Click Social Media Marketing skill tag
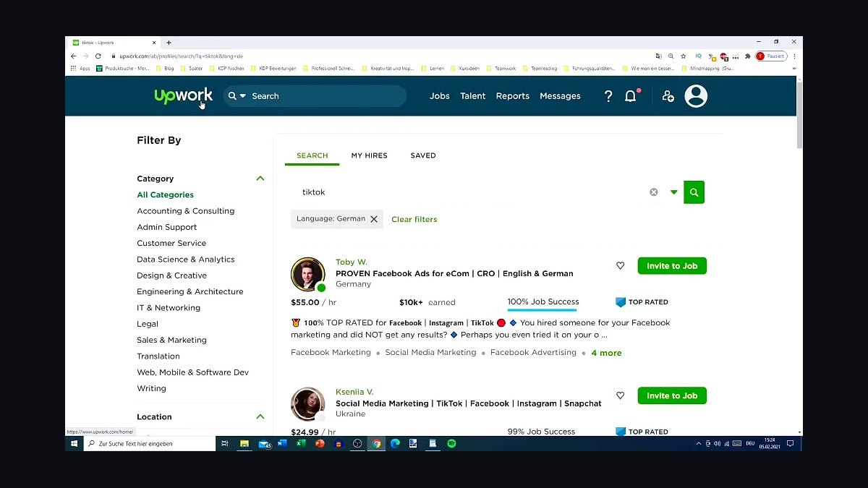The width and height of the screenshot is (868, 488). coord(430,353)
